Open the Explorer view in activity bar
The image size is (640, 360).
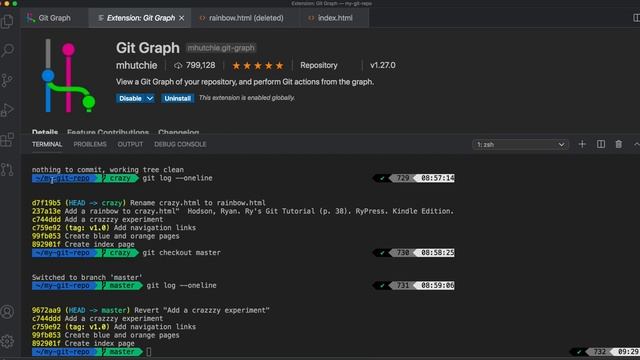tap(7, 21)
